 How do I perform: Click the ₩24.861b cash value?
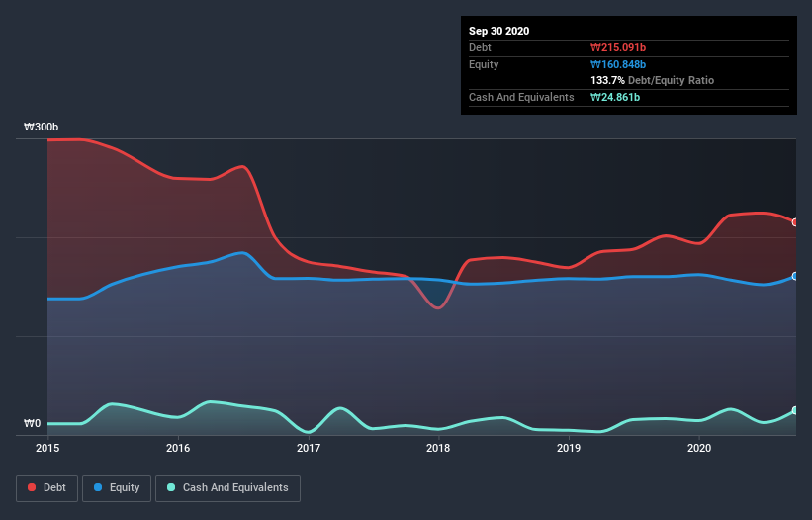[x=615, y=97]
